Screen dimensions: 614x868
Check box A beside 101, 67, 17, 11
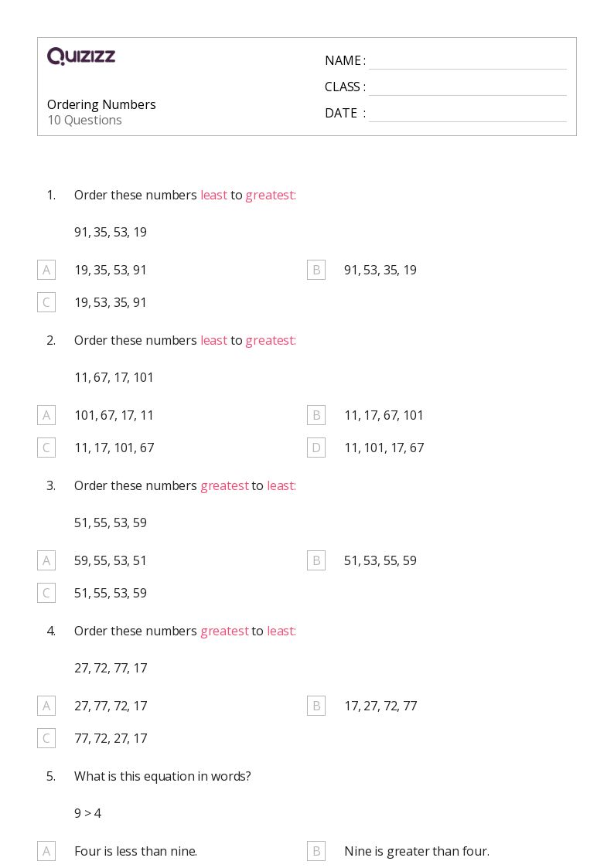(46, 415)
